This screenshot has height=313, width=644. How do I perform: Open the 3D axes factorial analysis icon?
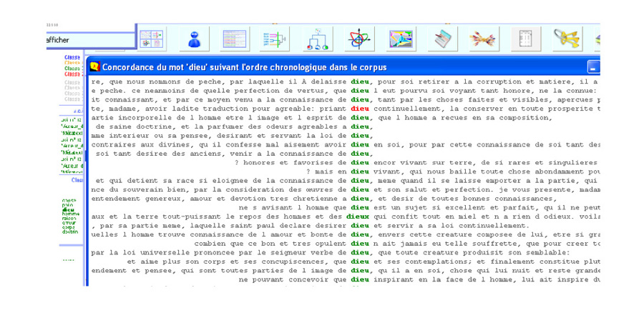pyautogui.click(x=358, y=39)
